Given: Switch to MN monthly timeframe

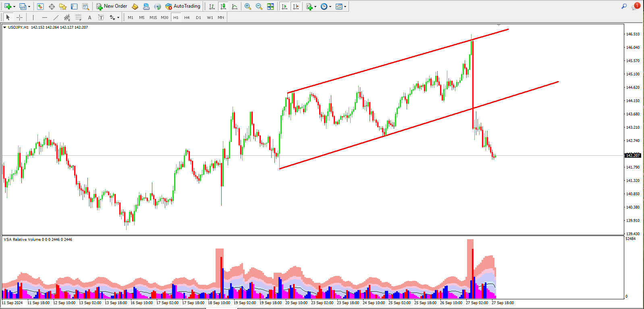Looking at the screenshot, I should tap(221, 17).
